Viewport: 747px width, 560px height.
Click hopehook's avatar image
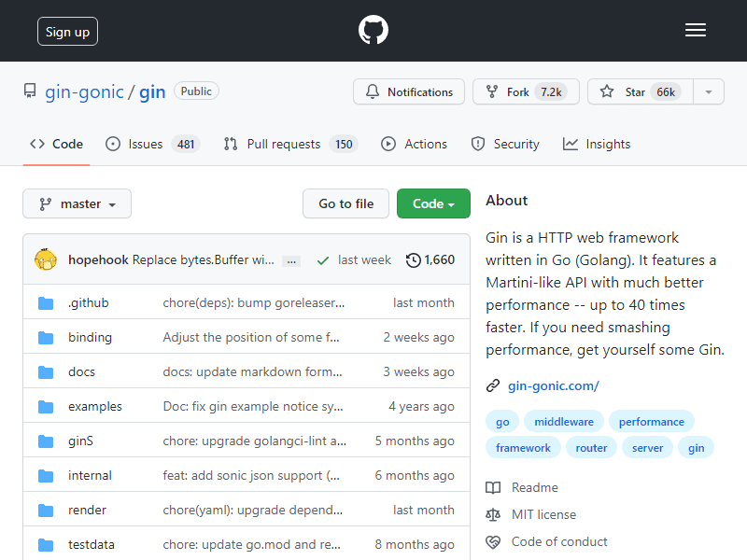click(x=46, y=259)
